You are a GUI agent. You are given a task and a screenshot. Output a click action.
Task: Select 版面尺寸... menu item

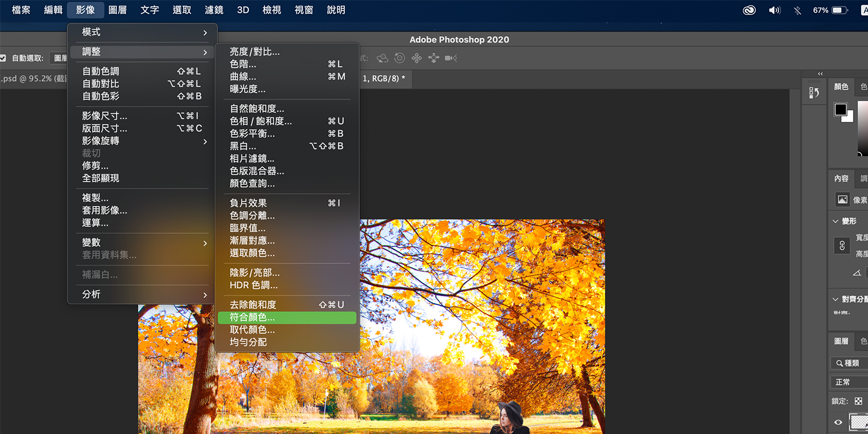point(143,128)
